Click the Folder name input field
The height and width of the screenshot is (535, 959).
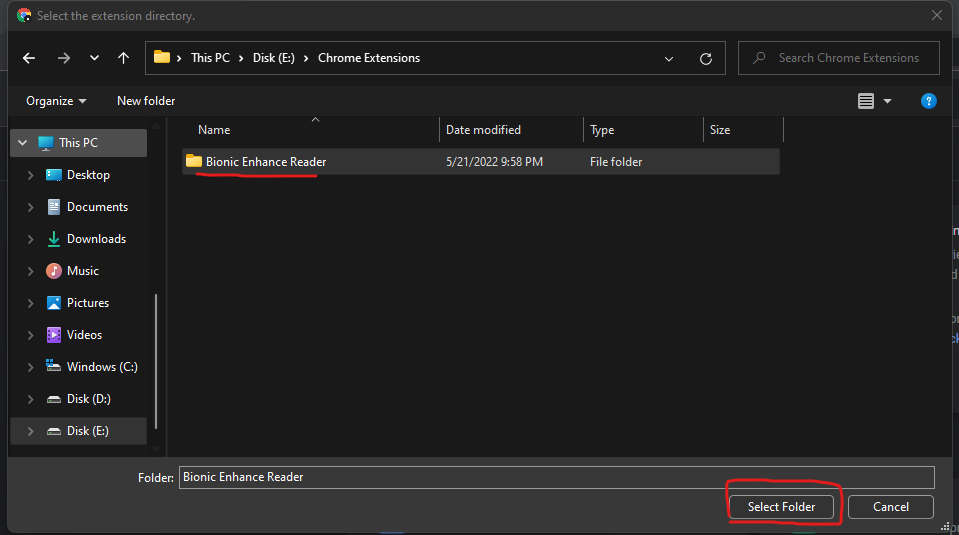[556, 477]
